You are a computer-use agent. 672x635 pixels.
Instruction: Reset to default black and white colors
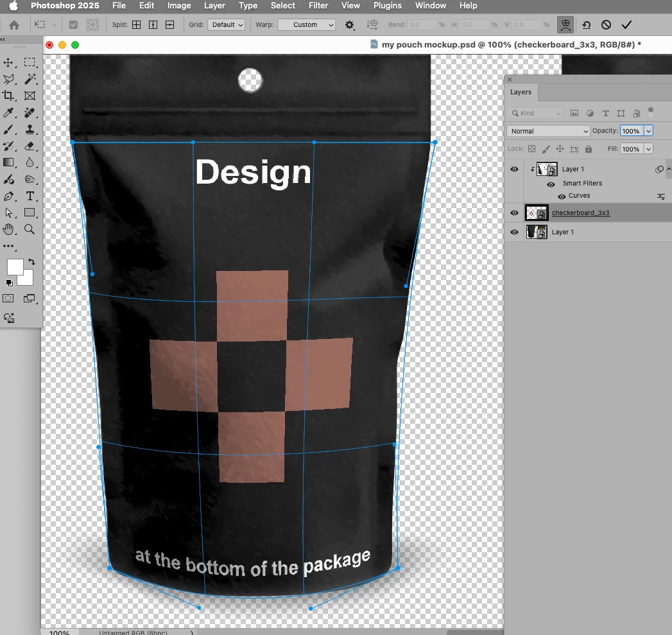[x=9, y=283]
